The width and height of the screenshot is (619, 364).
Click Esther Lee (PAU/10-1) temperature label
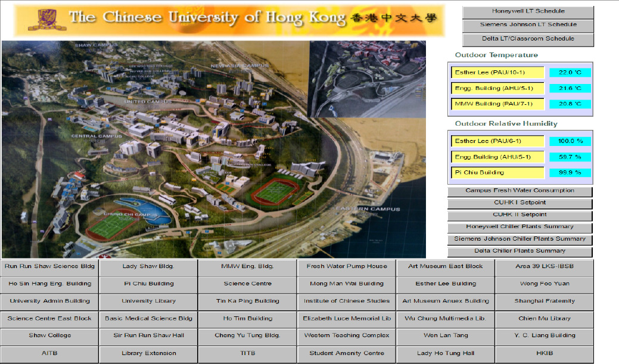[497, 73]
